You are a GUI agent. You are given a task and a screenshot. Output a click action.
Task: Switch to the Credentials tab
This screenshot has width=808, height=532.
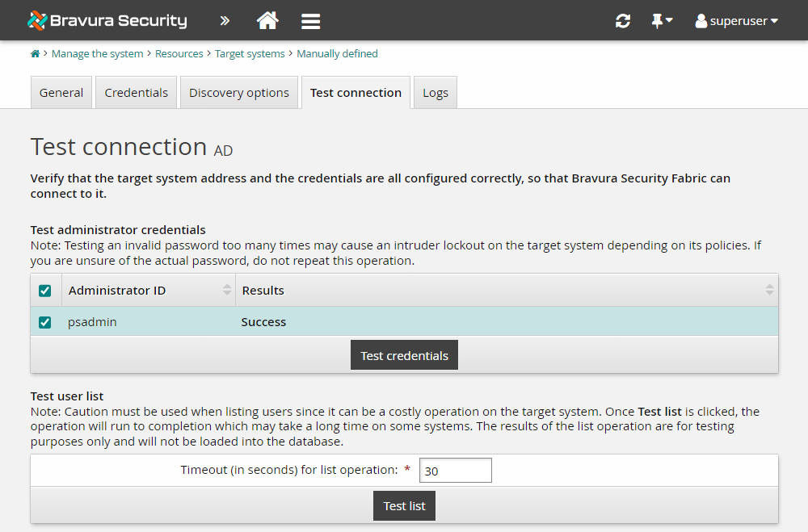tap(135, 92)
